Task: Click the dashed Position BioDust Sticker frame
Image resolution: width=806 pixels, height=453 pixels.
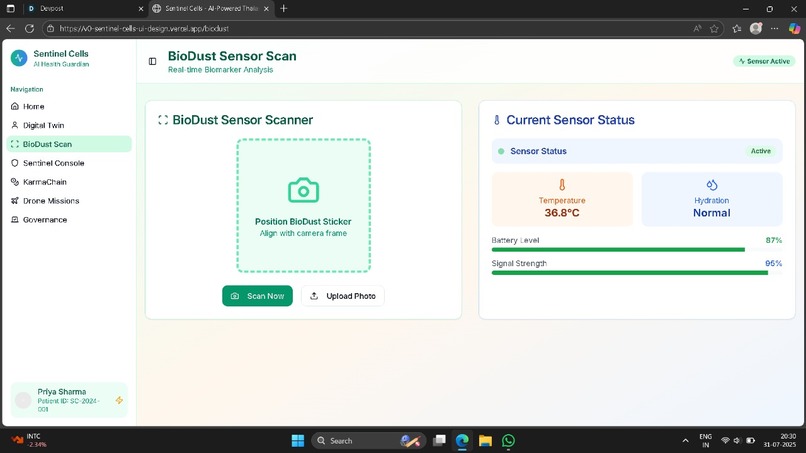Action: pyautogui.click(x=303, y=205)
